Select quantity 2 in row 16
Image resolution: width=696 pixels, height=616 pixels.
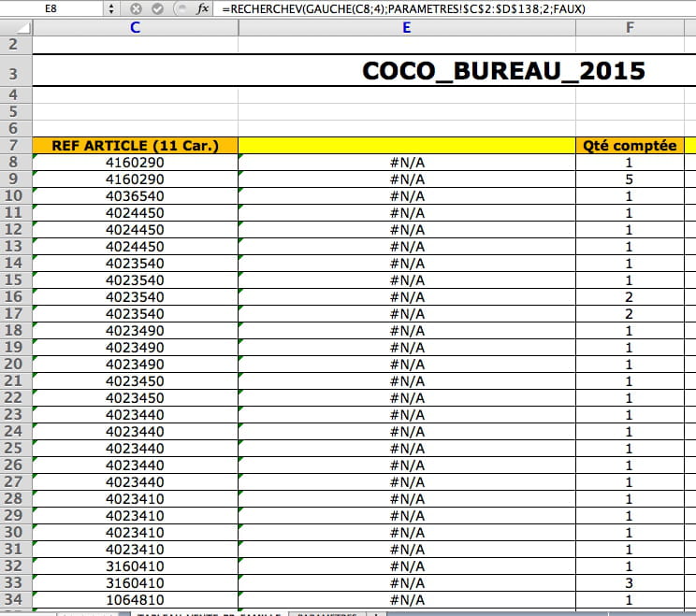point(630,296)
